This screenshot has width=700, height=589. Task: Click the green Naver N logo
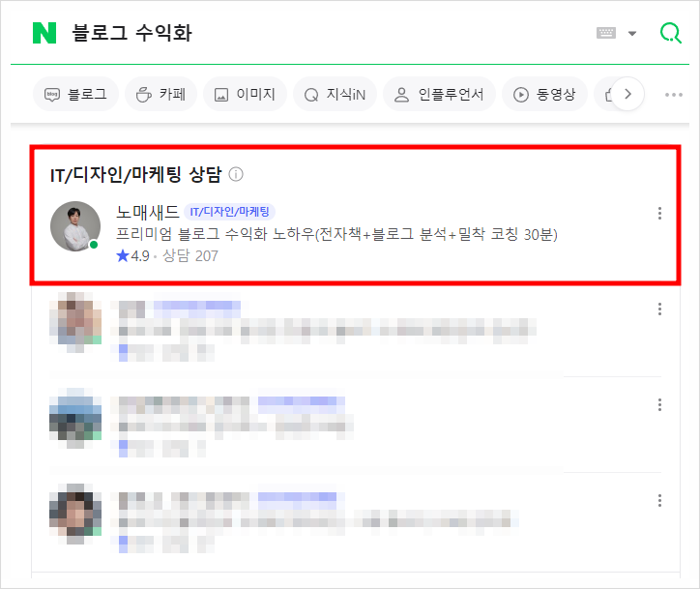tap(44, 33)
